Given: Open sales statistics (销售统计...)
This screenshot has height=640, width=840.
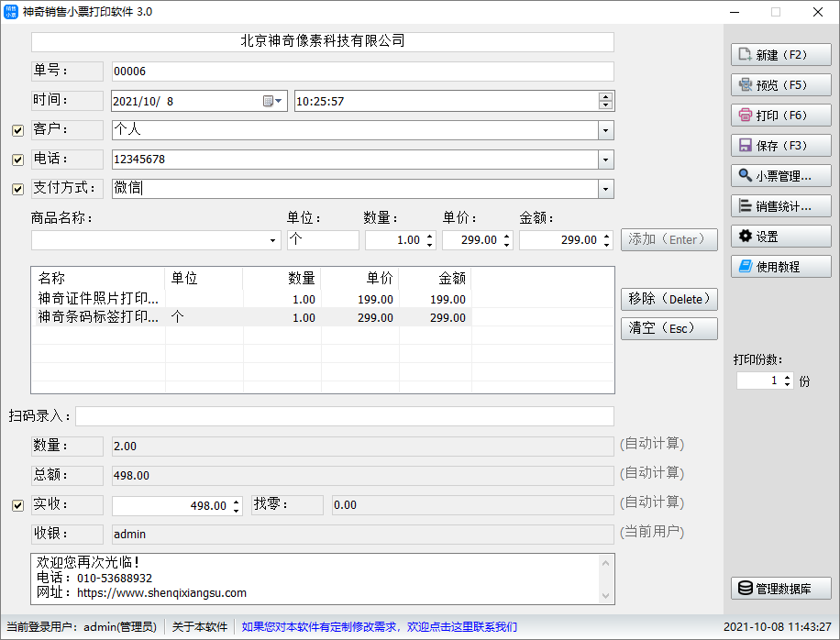Looking at the screenshot, I should point(780,206).
